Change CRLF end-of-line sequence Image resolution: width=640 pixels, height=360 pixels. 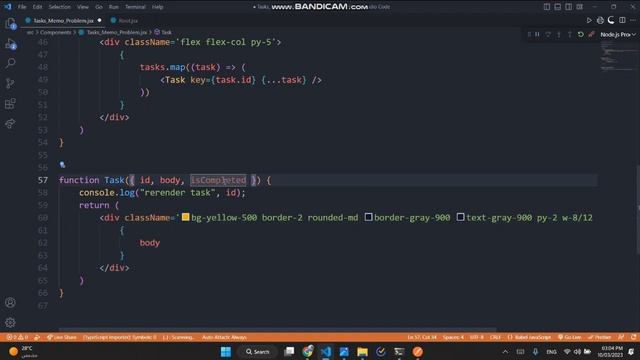495,337
